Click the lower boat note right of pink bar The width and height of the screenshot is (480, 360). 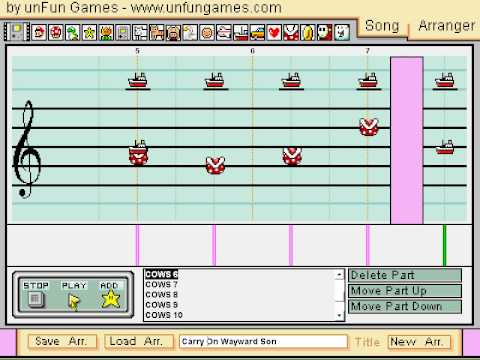pyautogui.click(x=445, y=147)
